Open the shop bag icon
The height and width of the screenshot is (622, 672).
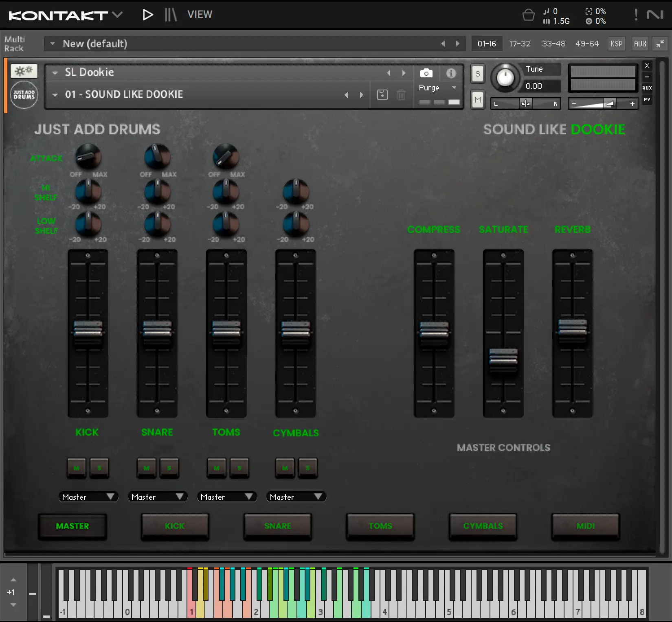point(528,15)
